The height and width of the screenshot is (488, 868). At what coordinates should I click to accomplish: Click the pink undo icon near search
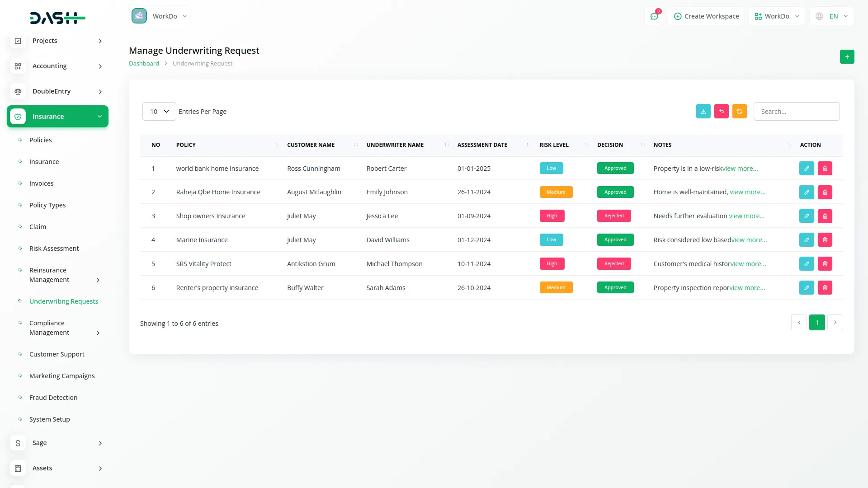721,111
